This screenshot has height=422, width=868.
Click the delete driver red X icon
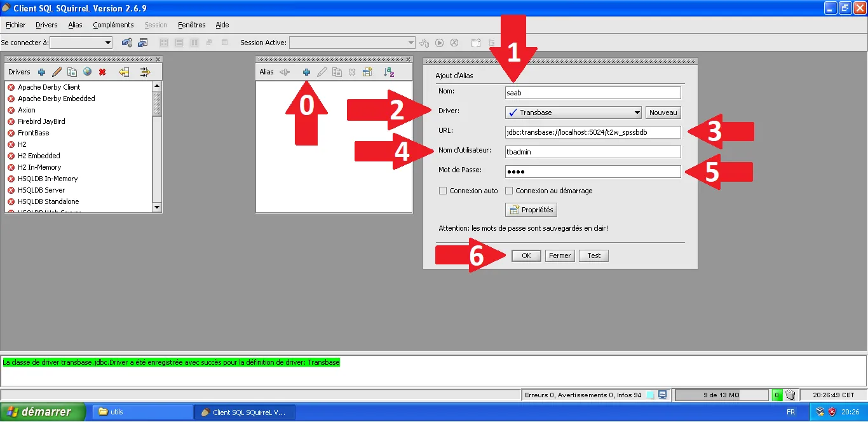click(101, 72)
